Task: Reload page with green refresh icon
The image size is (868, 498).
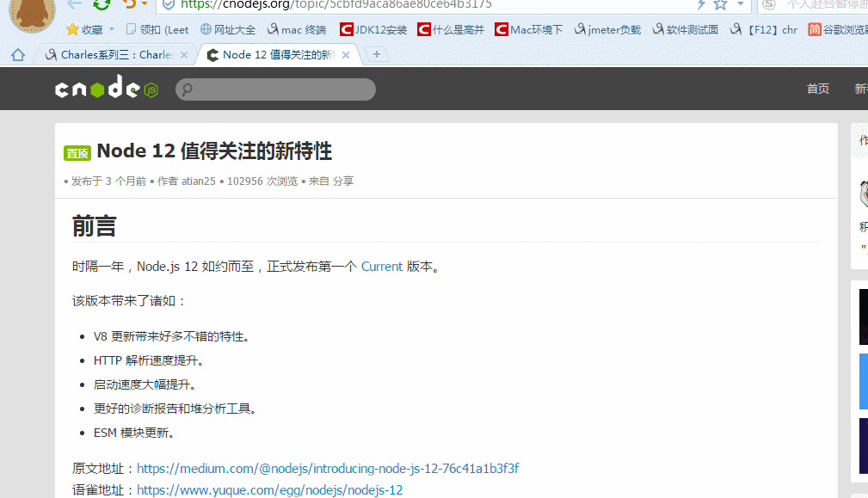Action: click(102, 4)
